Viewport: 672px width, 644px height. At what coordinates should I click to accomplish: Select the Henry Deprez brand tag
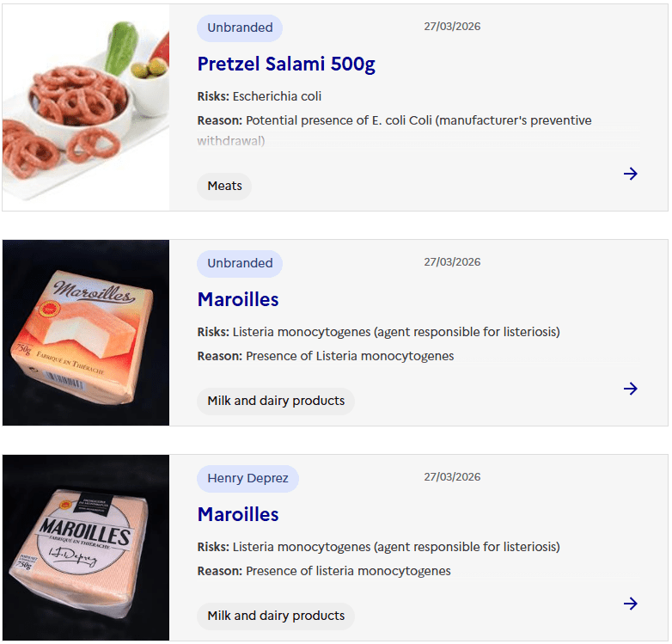[247, 478]
